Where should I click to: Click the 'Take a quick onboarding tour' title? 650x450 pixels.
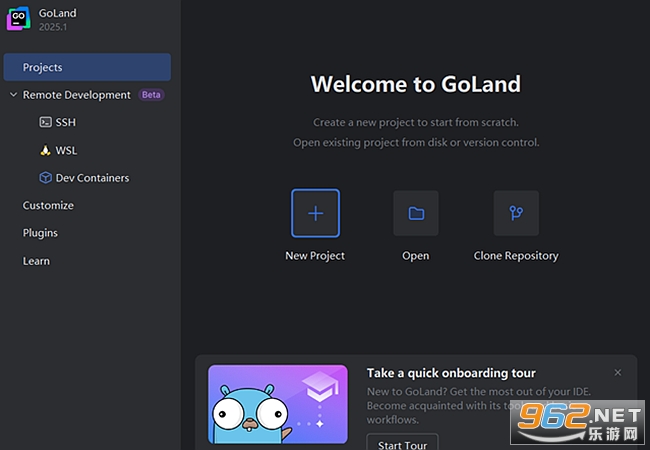tap(451, 373)
